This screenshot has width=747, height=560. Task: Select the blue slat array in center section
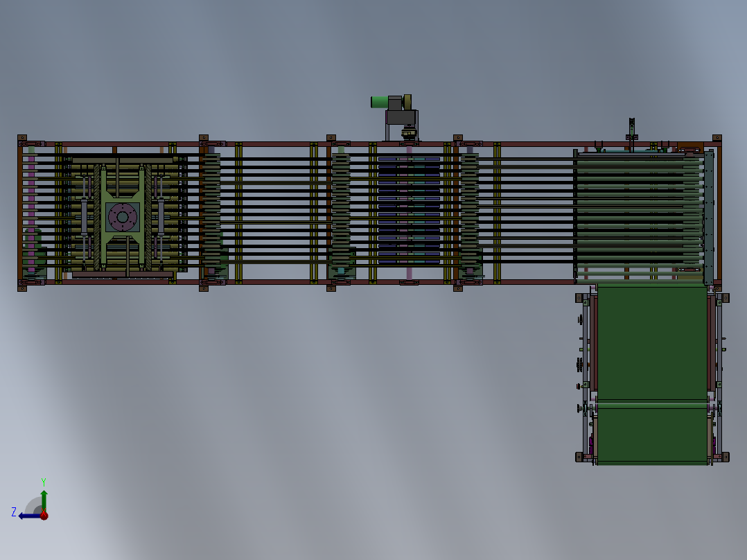[x=409, y=210]
